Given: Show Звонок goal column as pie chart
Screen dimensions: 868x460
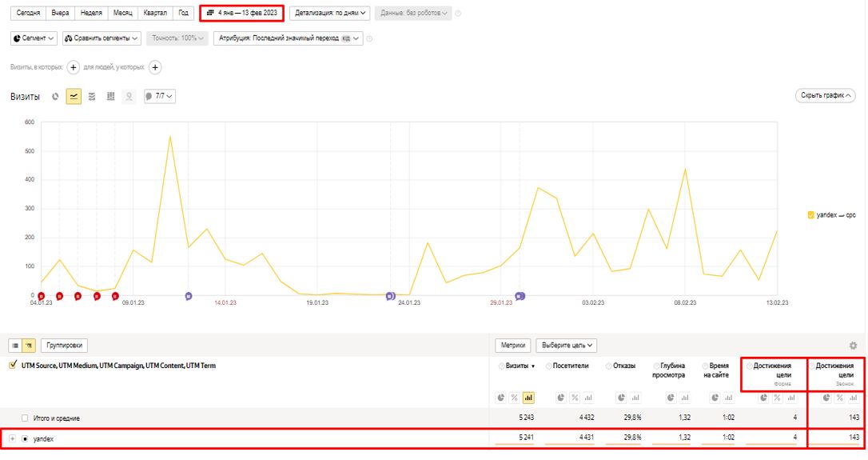Looking at the screenshot, I should coord(826,398).
